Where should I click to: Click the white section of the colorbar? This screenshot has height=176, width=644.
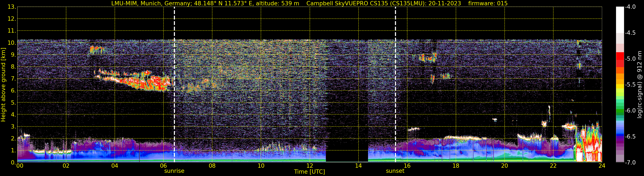[x=620, y=20]
